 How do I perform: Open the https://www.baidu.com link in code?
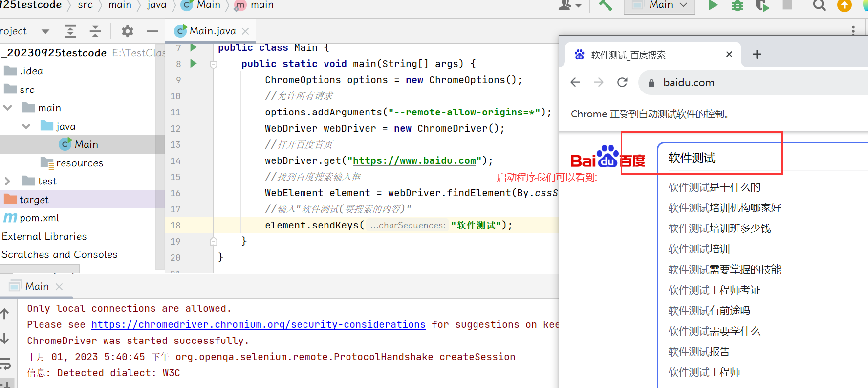tap(414, 160)
